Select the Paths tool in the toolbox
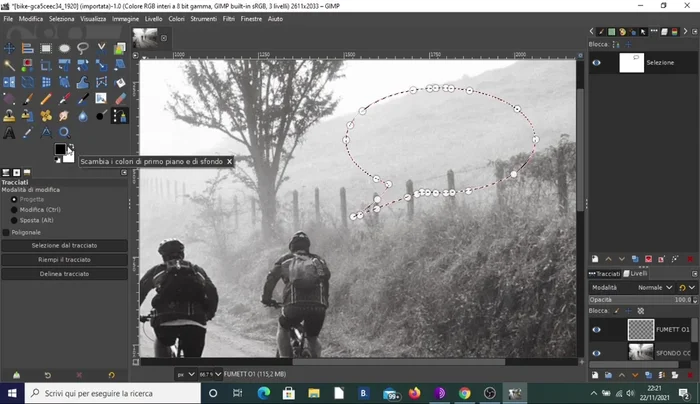700x404 pixels. [120, 115]
